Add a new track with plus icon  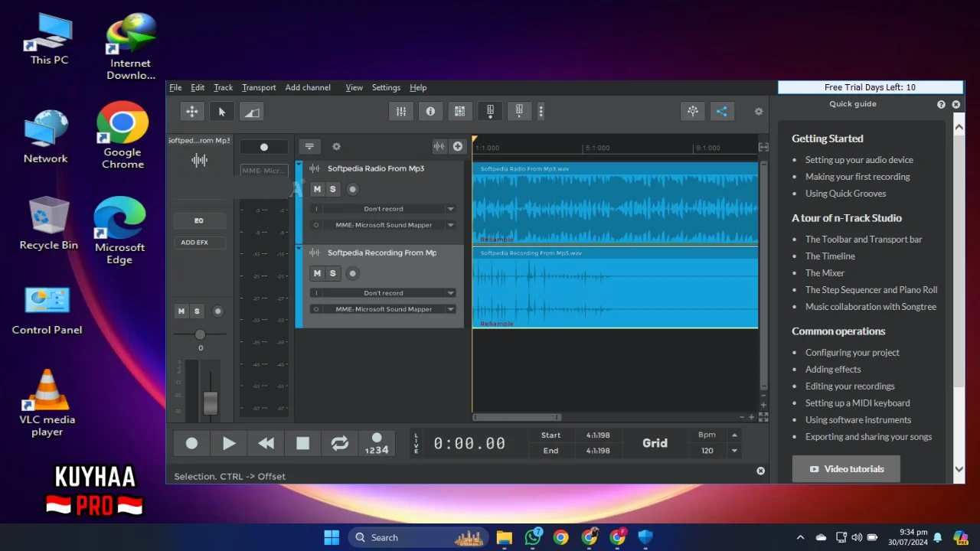pos(458,146)
